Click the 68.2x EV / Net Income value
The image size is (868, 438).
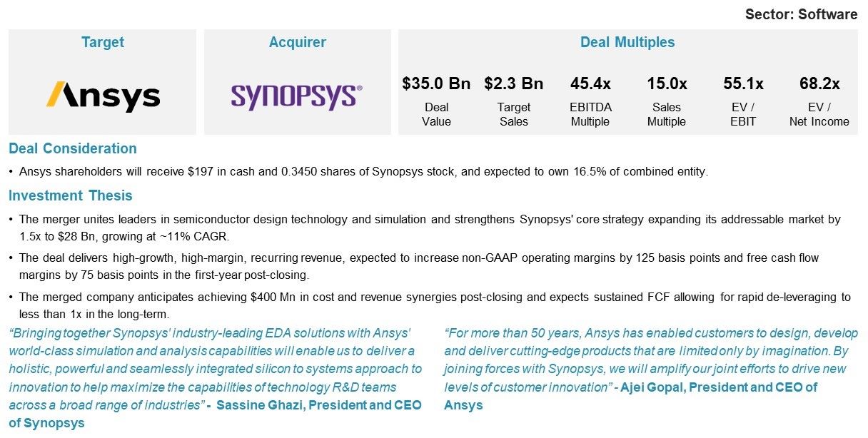point(819,83)
